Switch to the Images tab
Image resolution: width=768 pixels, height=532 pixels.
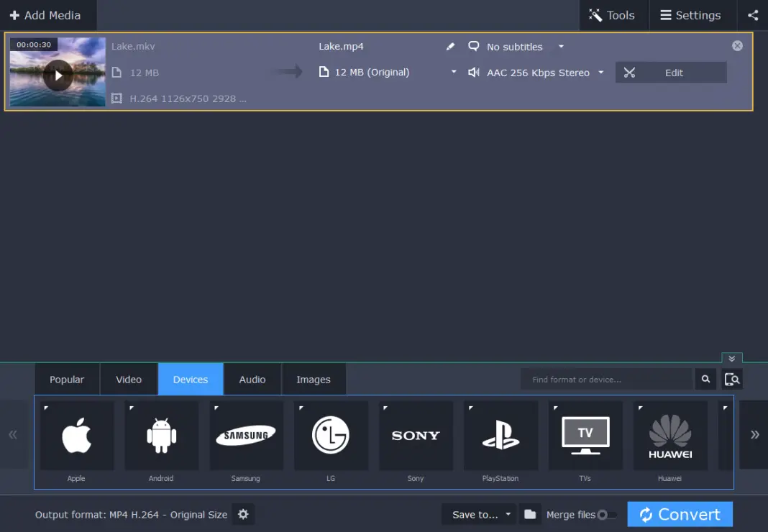click(x=314, y=379)
